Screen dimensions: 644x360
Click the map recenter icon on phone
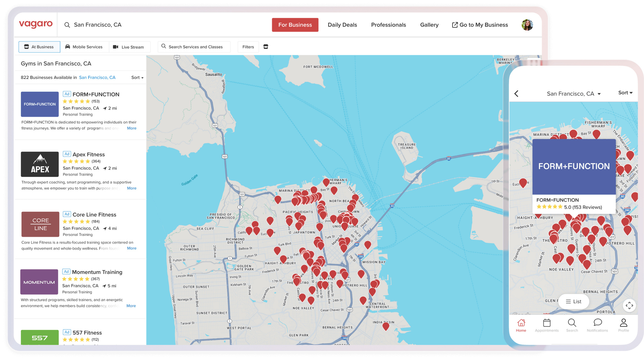(x=629, y=305)
